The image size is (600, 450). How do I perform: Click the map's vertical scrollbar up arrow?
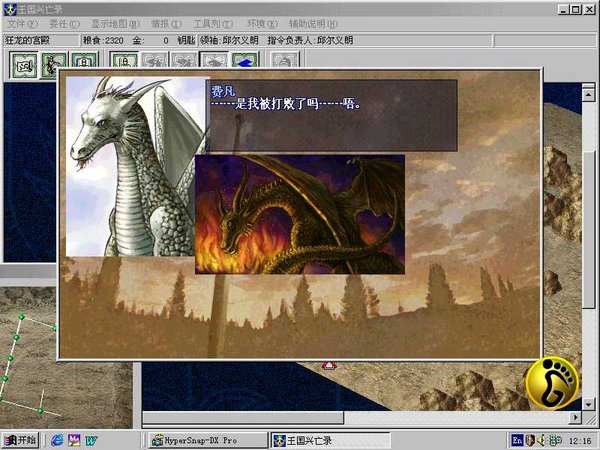point(589,94)
